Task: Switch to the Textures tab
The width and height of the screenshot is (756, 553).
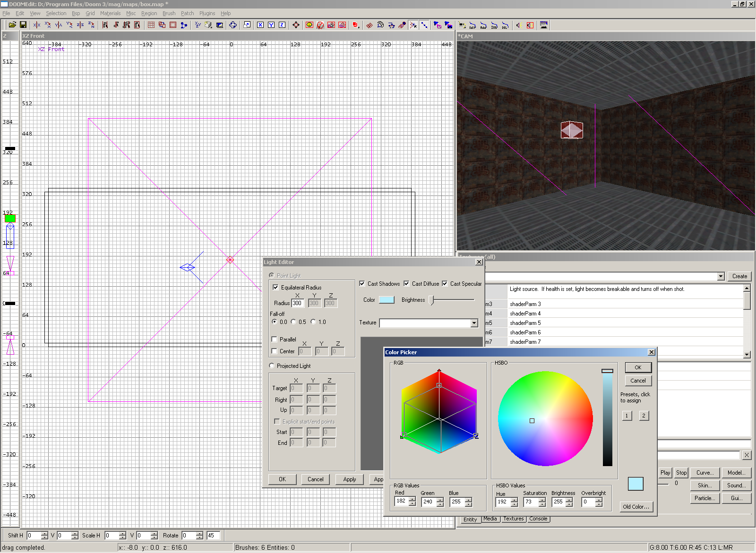Action: pyautogui.click(x=513, y=519)
